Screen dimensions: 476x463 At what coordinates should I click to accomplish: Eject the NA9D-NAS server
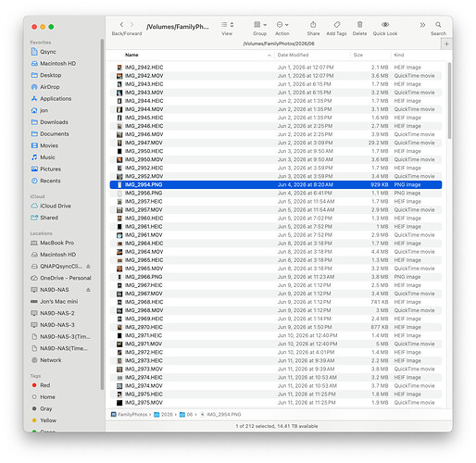tap(88, 290)
